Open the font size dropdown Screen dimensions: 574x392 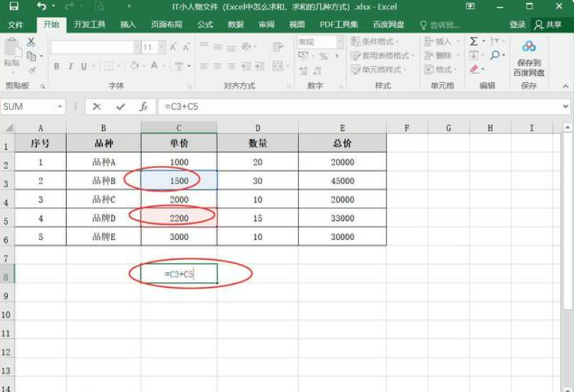coord(161,47)
